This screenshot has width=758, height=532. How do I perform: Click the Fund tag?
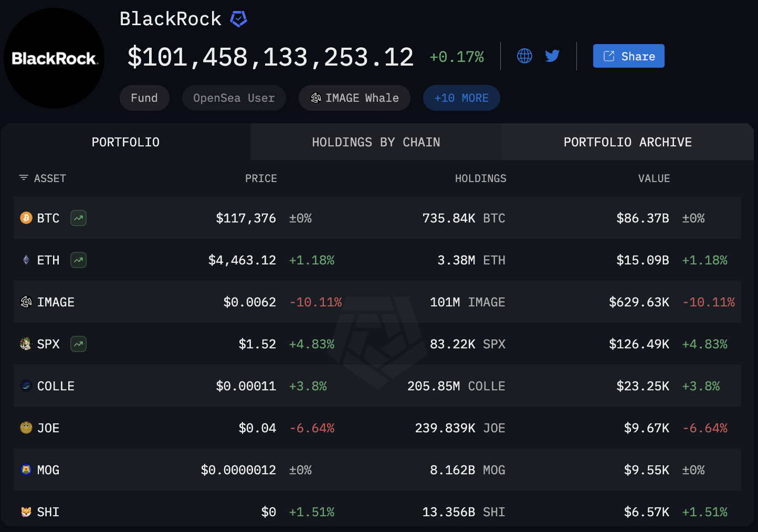click(144, 98)
